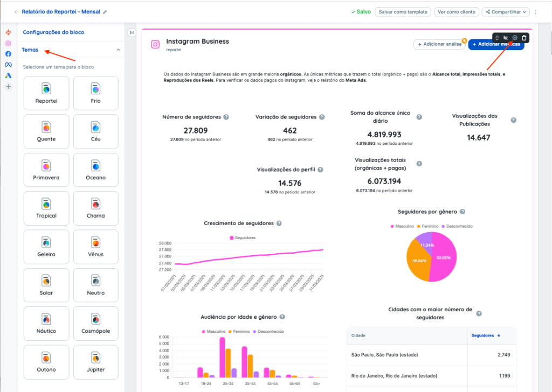
Task: Open block settings via the gear icon
Action: click(x=515, y=38)
